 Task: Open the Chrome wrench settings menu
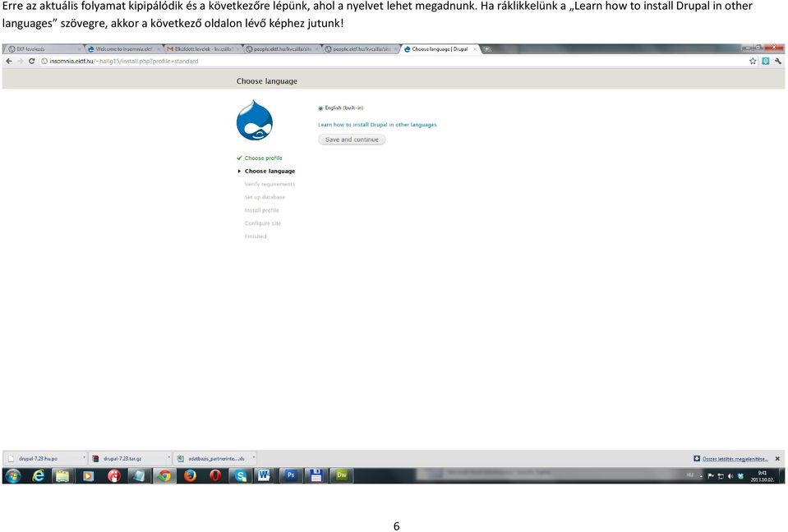point(778,62)
